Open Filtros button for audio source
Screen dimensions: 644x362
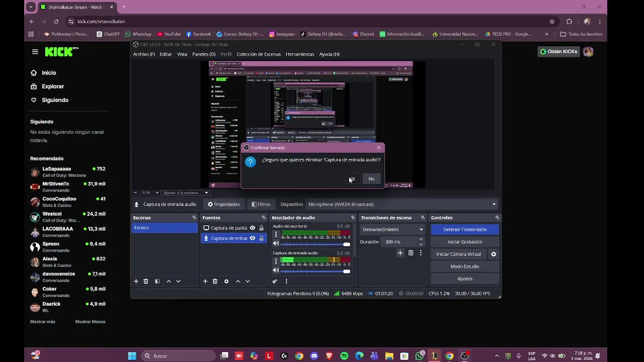pos(261,204)
